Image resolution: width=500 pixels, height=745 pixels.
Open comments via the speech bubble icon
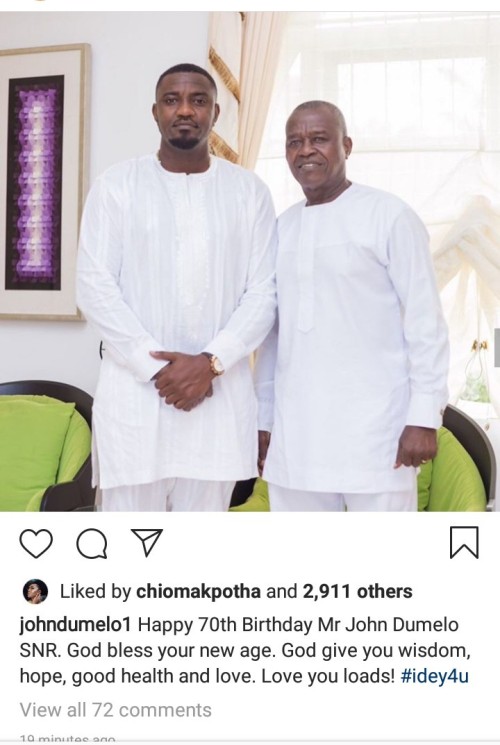[91, 544]
